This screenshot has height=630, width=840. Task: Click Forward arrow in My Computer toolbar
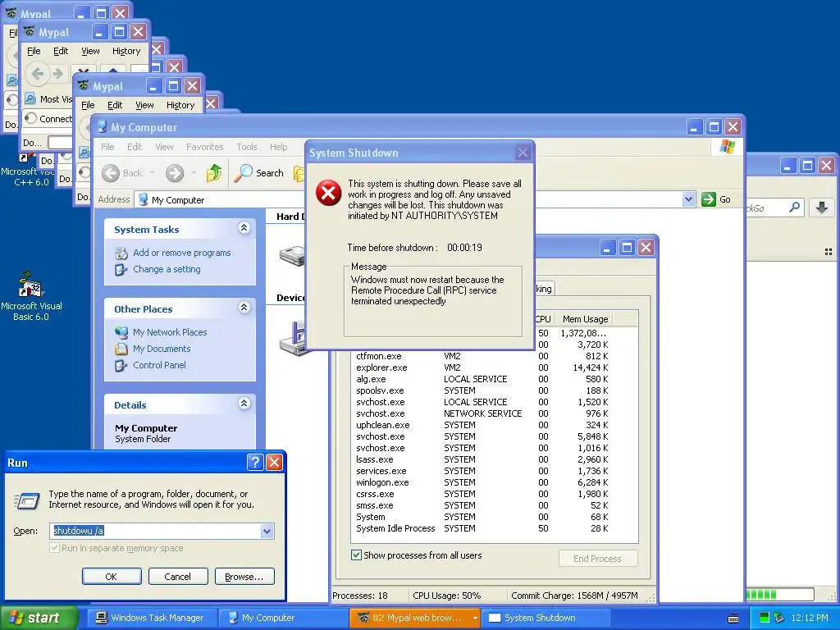(175, 173)
